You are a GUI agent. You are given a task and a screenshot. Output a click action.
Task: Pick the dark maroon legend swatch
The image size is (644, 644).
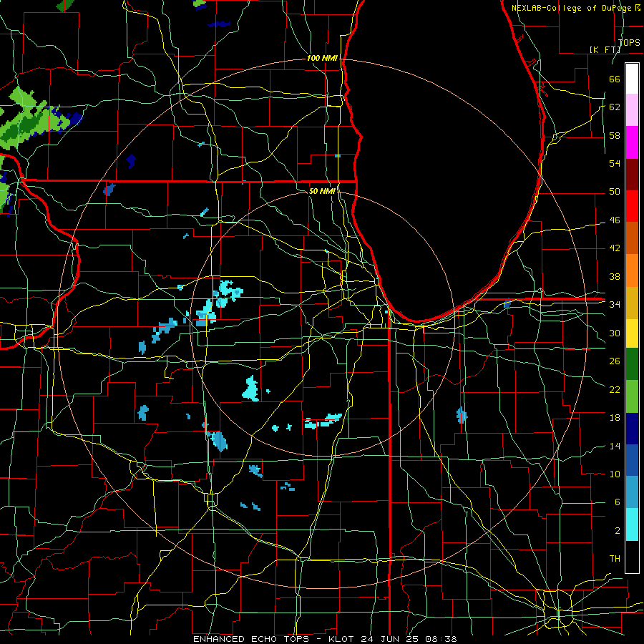(632, 175)
